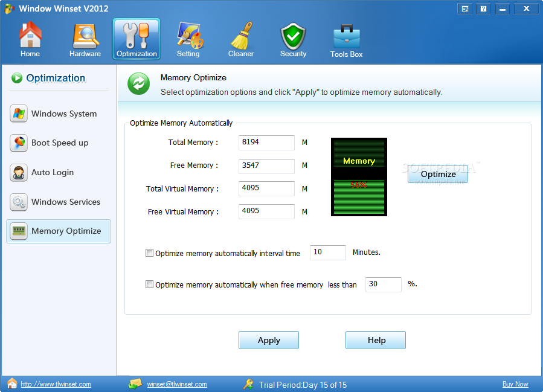543x392 pixels.
Task: Click the Memory Optimize chip icon
Action: 19,231
